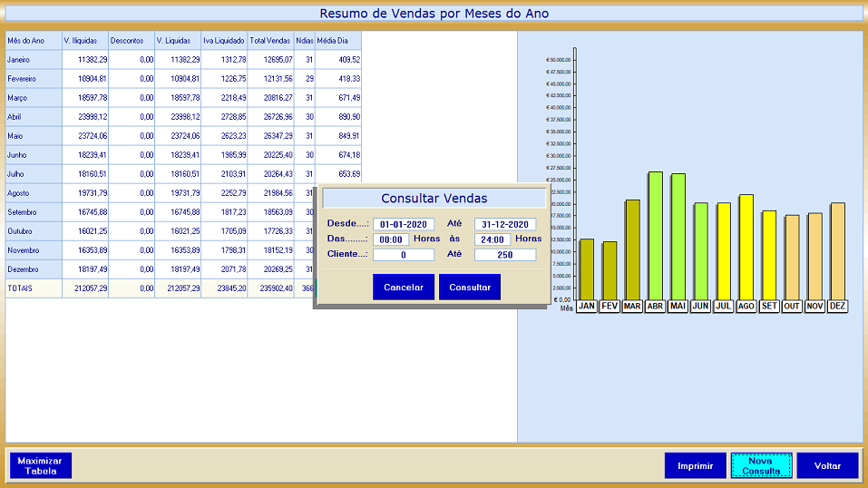Screen dimensions: 868x488
Task: Click the Imprimir button
Action: (696, 466)
